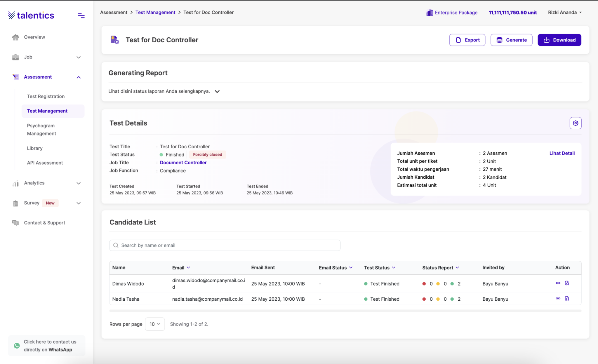Click the Download button
The width and height of the screenshot is (598, 364).
(x=559, y=40)
